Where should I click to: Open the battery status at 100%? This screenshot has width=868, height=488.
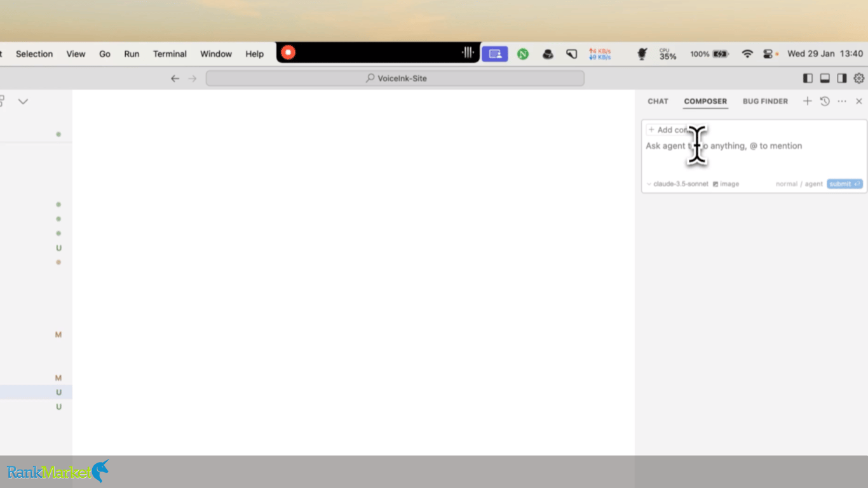(x=709, y=54)
